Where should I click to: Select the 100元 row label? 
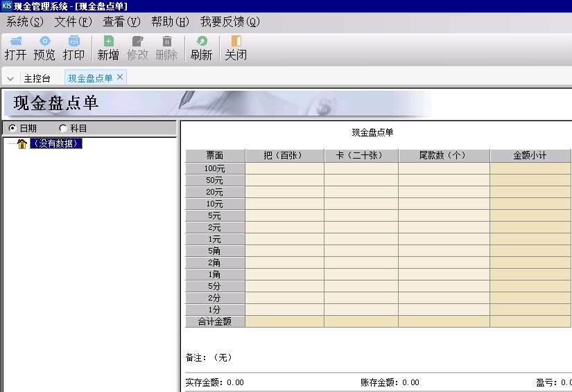point(215,168)
